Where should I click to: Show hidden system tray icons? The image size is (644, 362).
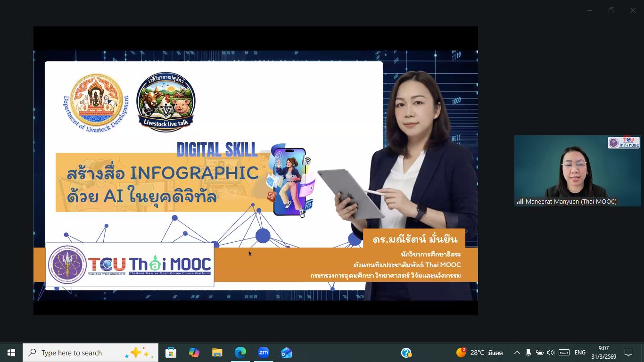[x=517, y=353]
